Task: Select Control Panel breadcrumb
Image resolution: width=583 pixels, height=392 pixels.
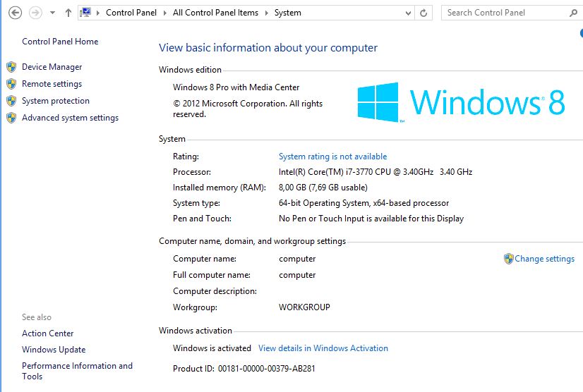Action: coord(131,13)
